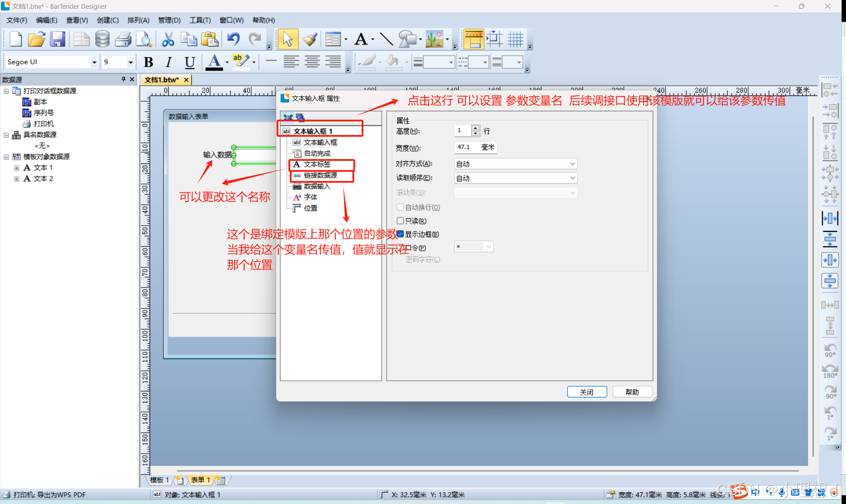Switch to the 模板 1 tab
The image size is (846, 504).
pos(159,480)
